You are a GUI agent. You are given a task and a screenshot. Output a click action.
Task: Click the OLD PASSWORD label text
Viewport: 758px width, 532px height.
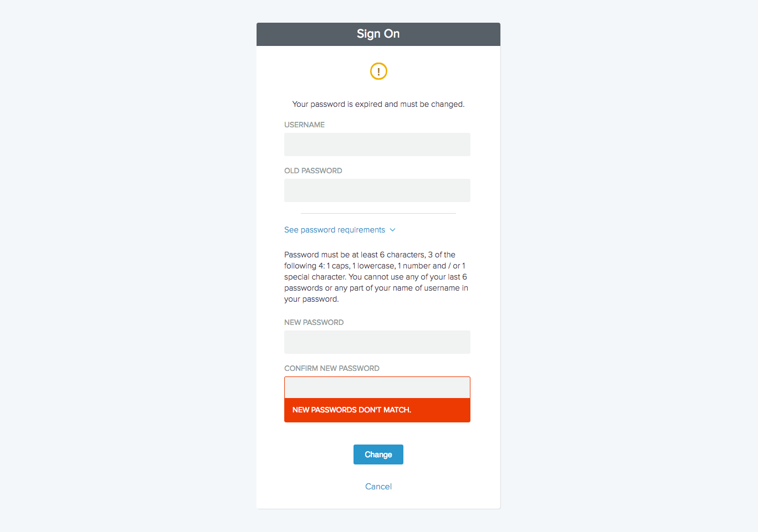313,171
